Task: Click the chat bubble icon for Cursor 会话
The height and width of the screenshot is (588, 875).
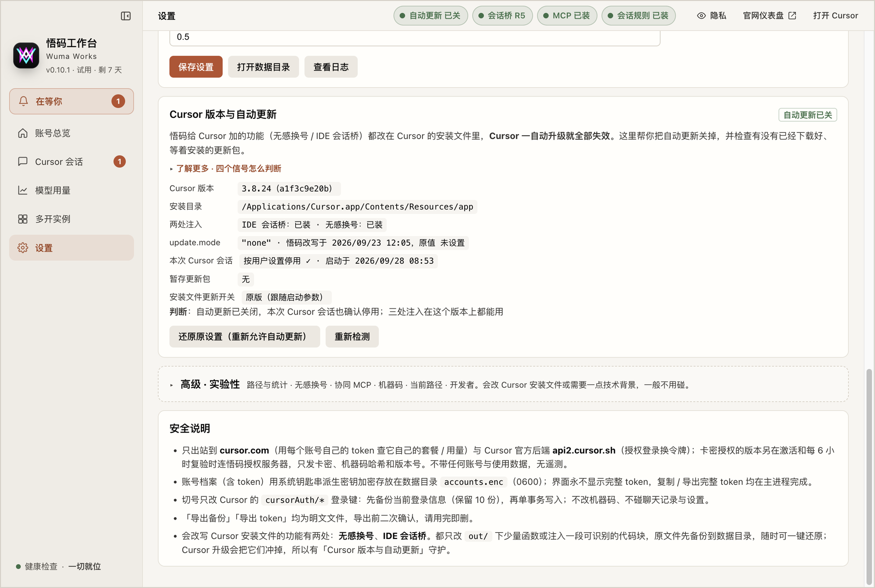Action: pos(23,161)
